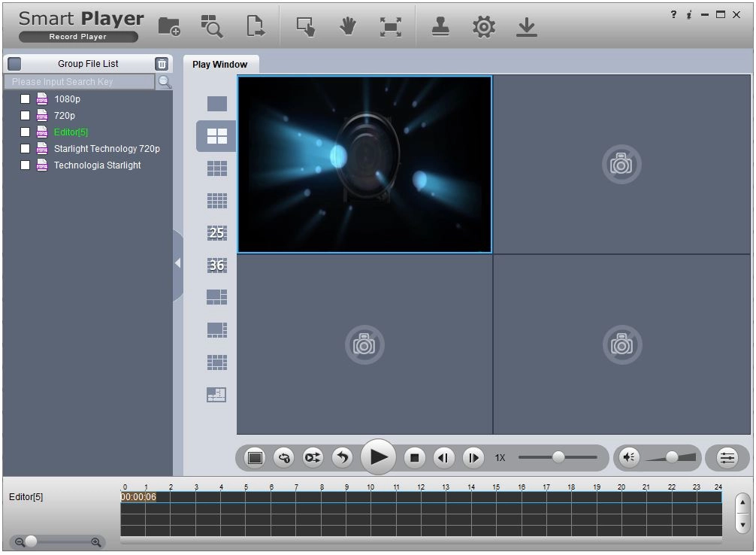Viewport: 756px width, 555px height.
Task: Stop playback with the Stop button
Action: tap(415, 457)
